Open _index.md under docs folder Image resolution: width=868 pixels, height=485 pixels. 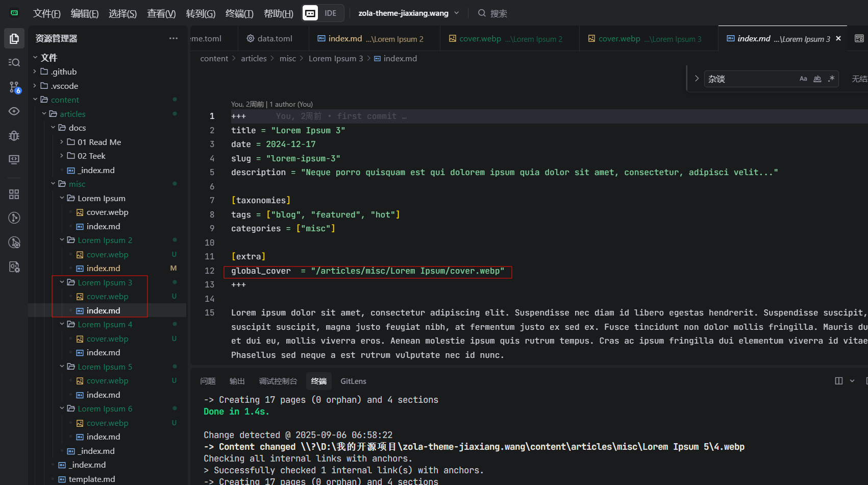96,170
